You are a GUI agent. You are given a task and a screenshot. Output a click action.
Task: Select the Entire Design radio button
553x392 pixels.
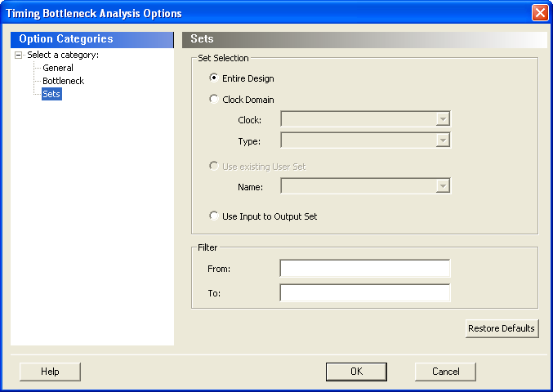(214, 78)
